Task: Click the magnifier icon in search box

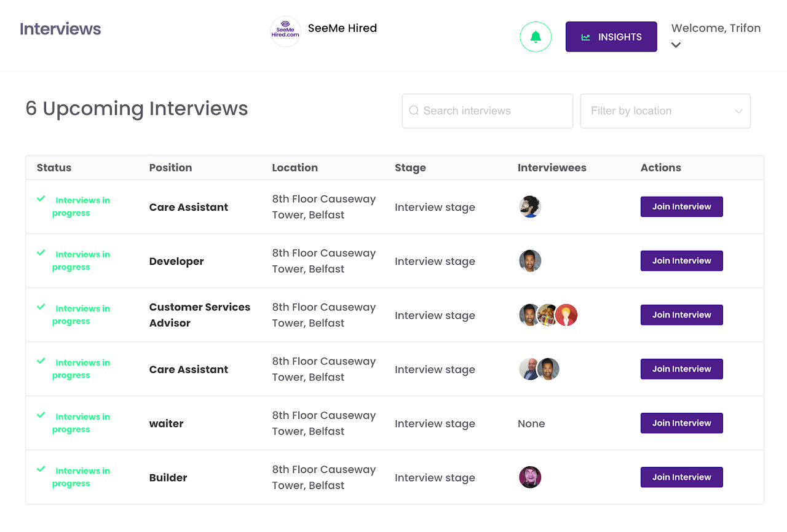Action: [x=414, y=111]
